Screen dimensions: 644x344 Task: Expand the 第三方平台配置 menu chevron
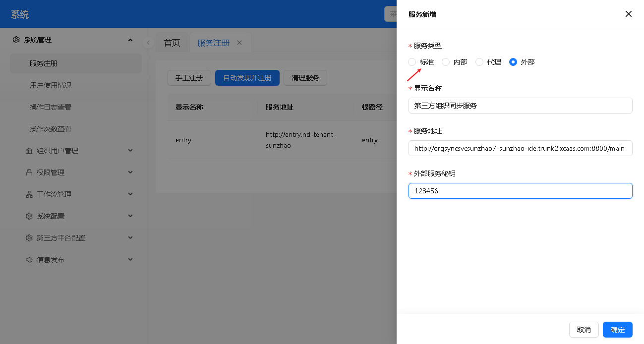[130, 237]
